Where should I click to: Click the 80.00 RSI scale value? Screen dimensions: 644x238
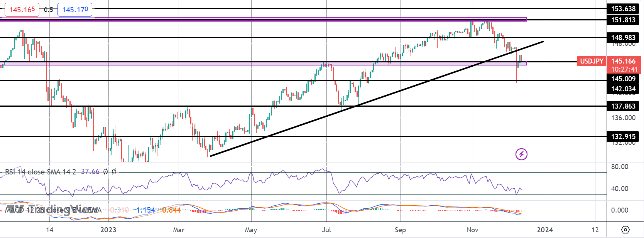620,167
